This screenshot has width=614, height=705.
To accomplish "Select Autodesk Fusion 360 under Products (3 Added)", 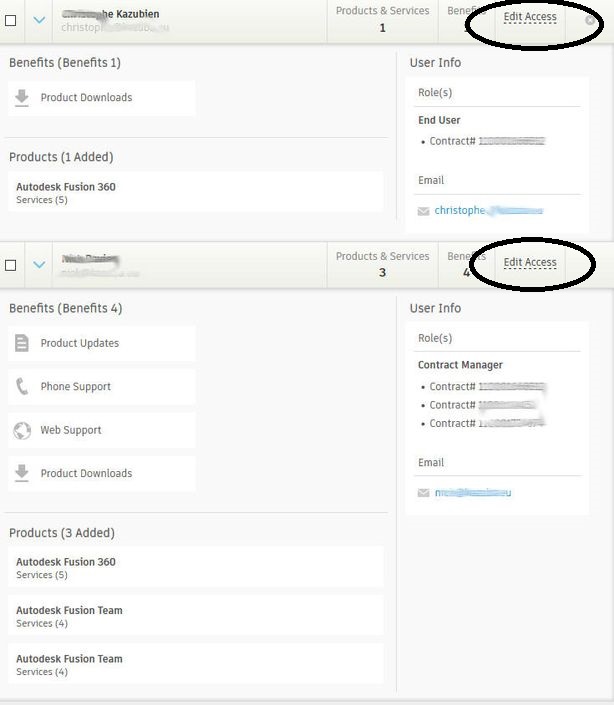I will 66,562.
